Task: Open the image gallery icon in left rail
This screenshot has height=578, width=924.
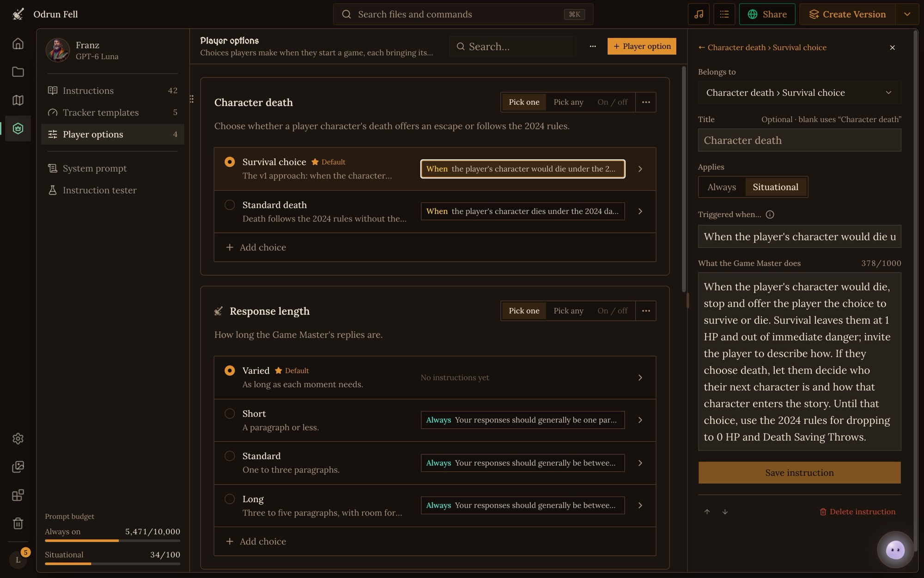Action: click(x=18, y=467)
